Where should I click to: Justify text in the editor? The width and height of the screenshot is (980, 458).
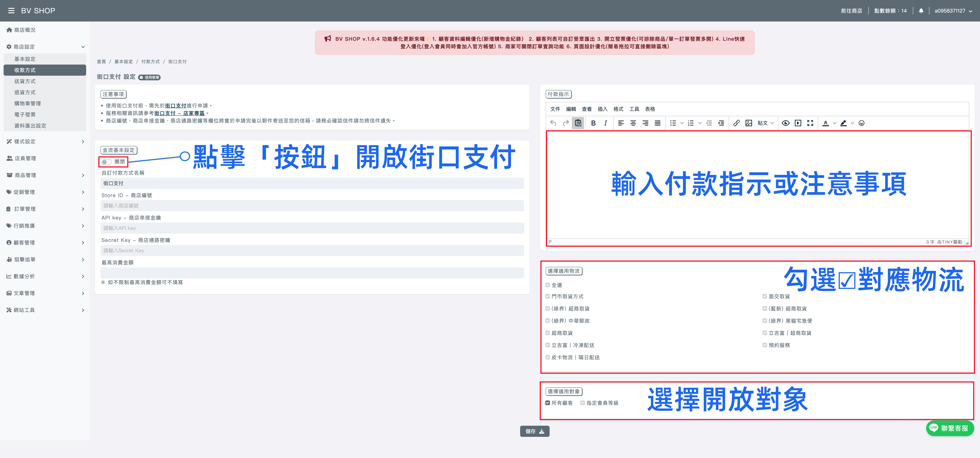point(657,123)
